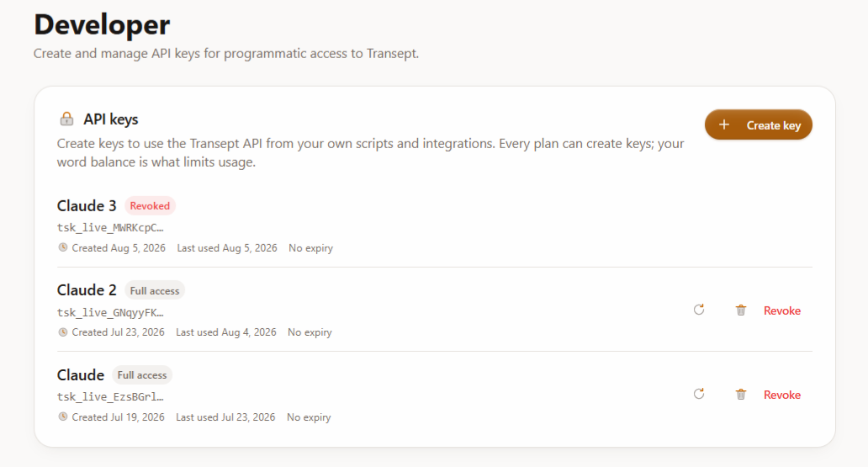Click Created Aug 5, 2026 text

click(119, 248)
